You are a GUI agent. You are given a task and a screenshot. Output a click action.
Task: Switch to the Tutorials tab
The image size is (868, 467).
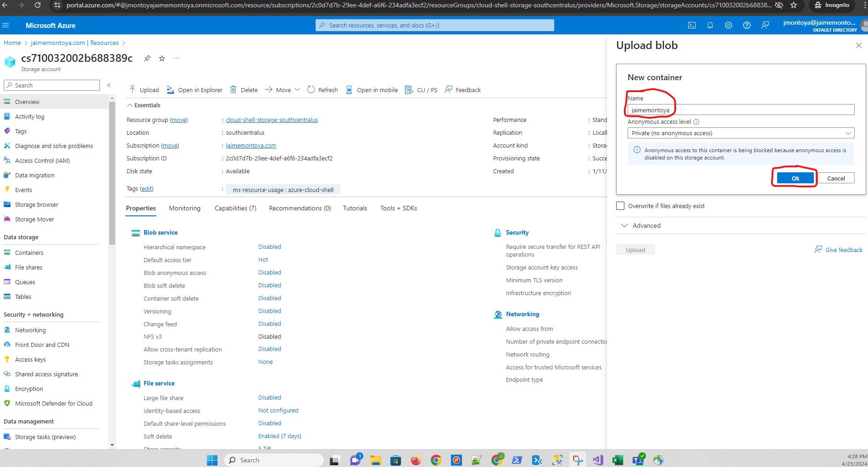click(x=355, y=208)
